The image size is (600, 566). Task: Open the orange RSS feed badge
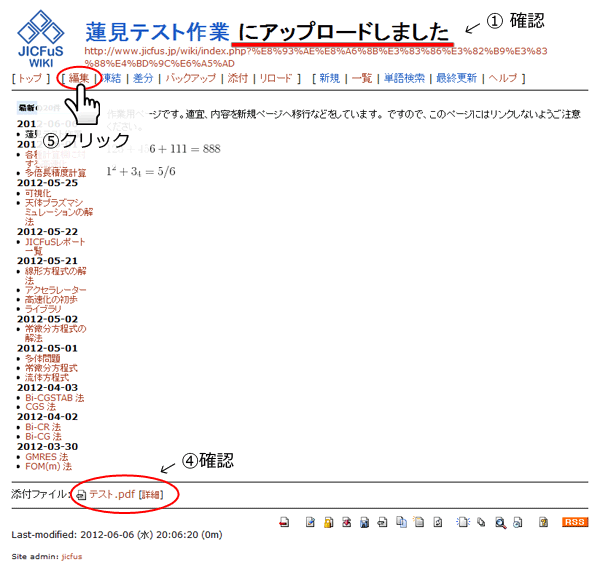coord(575,522)
